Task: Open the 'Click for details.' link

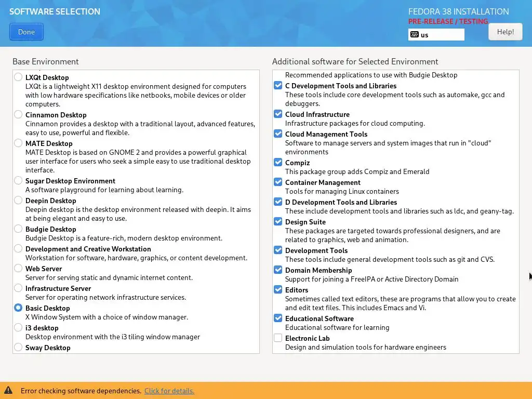Action: tap(169, 391)
